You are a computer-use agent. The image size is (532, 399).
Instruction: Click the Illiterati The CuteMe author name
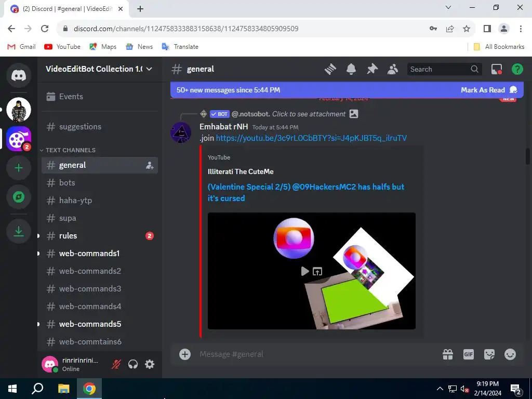(241, 171)
